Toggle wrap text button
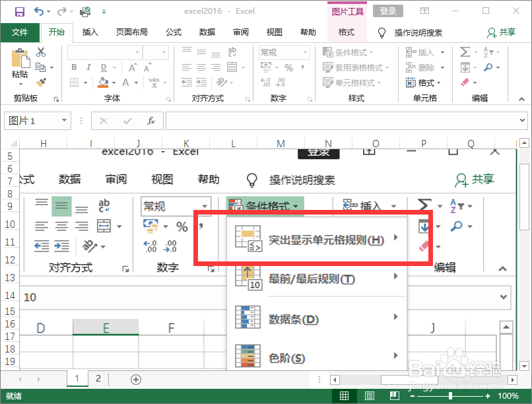Screen dimensions: 532x404 point(232,52)
